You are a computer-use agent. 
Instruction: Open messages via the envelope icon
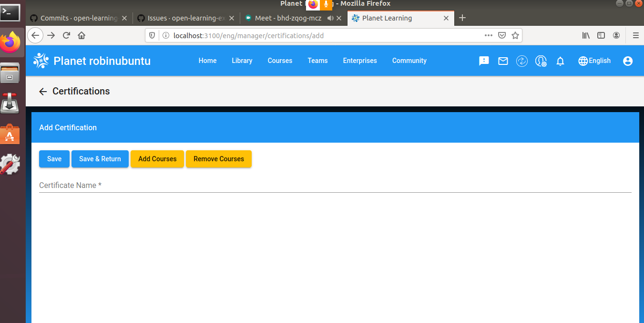503,61
